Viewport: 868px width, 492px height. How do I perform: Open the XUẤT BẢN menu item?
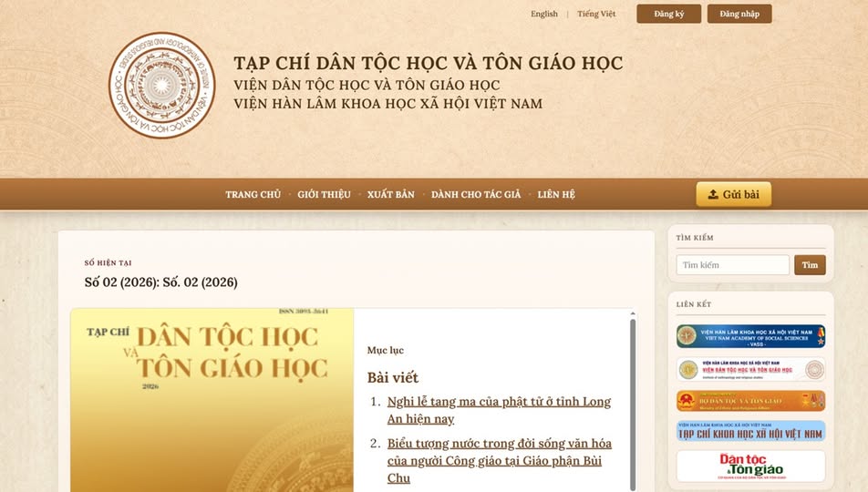tap(391, 194)
